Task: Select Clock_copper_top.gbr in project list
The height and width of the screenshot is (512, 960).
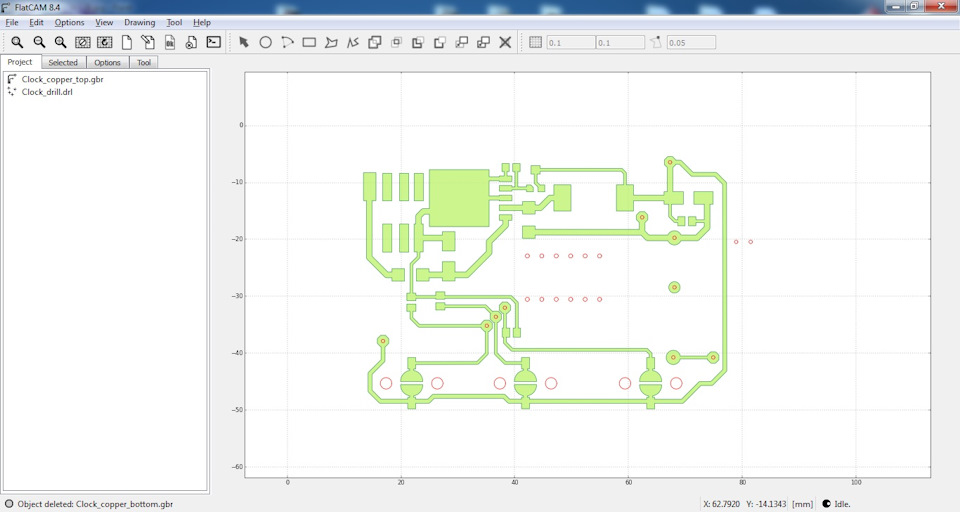Action: tap(62, 79)
